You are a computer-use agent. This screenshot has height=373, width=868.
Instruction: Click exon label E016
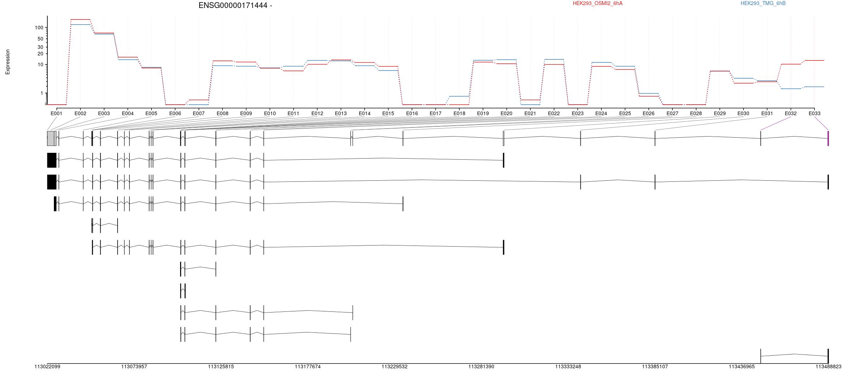(x=412, y=113)
